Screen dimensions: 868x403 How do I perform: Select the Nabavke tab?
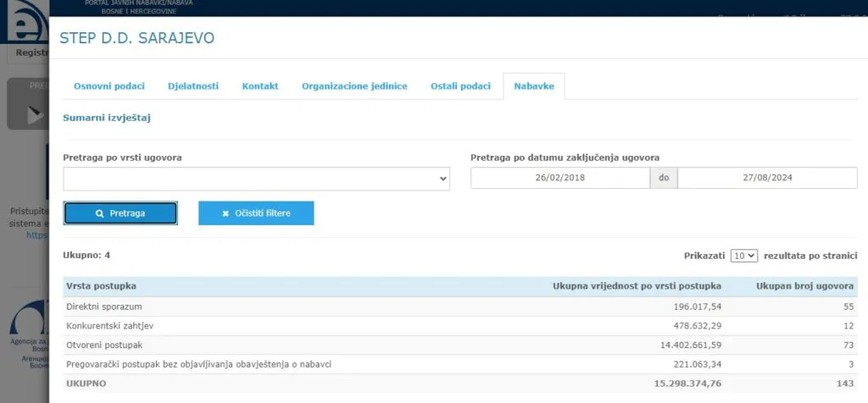pyautogui.click(x=534, y=86)
